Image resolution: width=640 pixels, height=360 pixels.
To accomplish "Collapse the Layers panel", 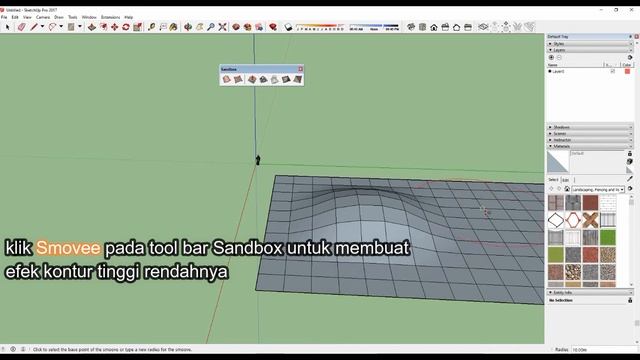I will tap(590, 50).
